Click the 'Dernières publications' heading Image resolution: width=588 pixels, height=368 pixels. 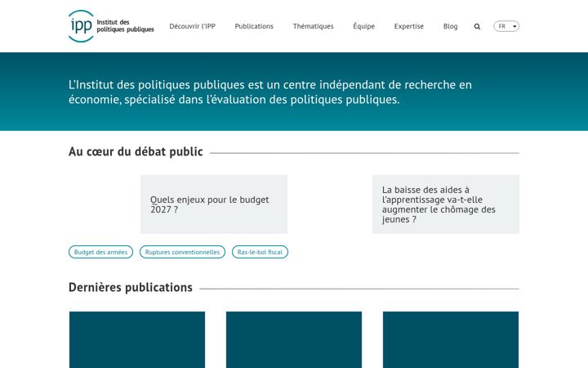click(131, 287)
